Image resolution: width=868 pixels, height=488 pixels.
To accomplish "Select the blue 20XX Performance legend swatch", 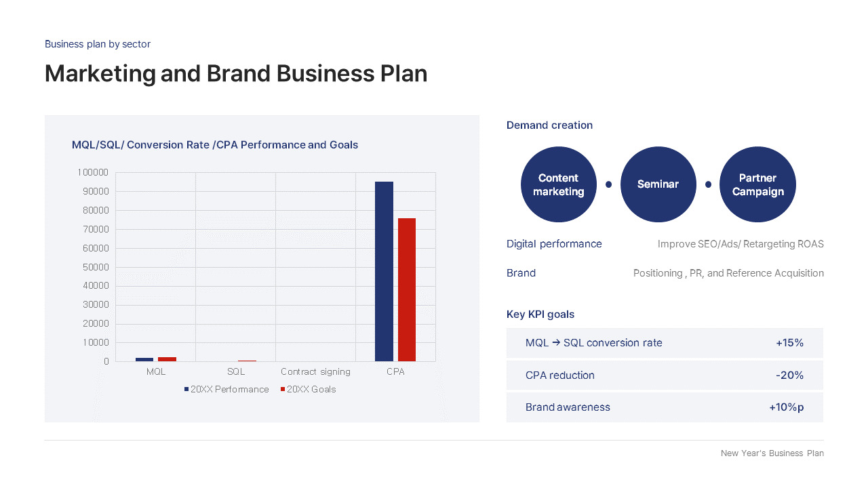I will point(186,390).
